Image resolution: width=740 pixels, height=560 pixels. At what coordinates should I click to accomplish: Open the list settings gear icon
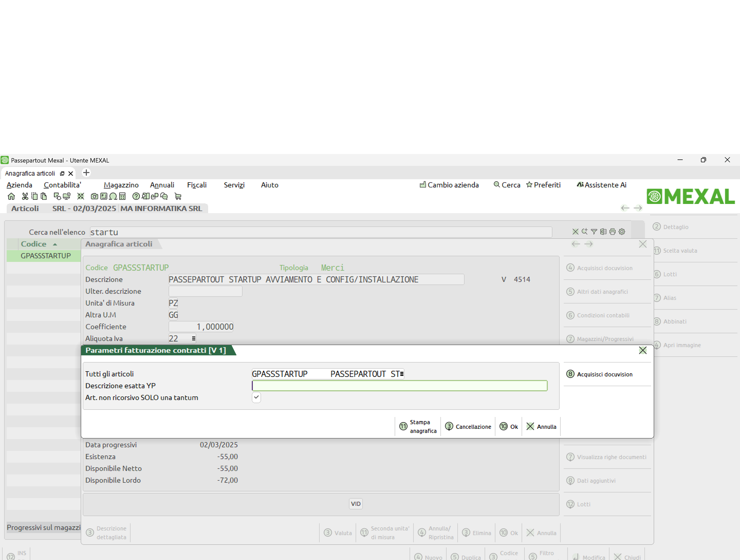point(622,231)
